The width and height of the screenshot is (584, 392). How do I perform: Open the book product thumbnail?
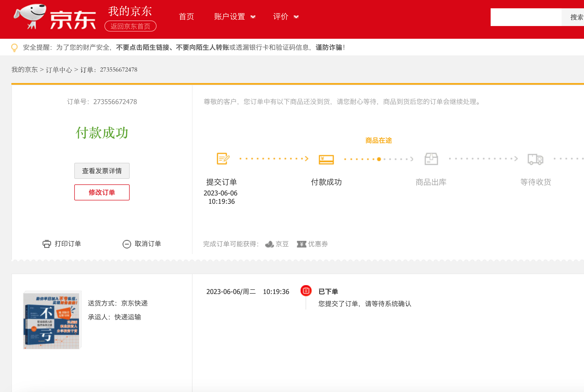[52, 320]
